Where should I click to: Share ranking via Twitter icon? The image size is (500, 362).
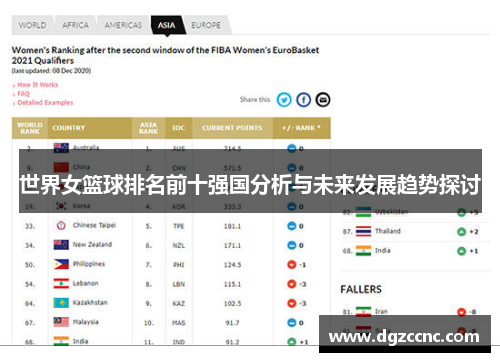pos(284,100)
